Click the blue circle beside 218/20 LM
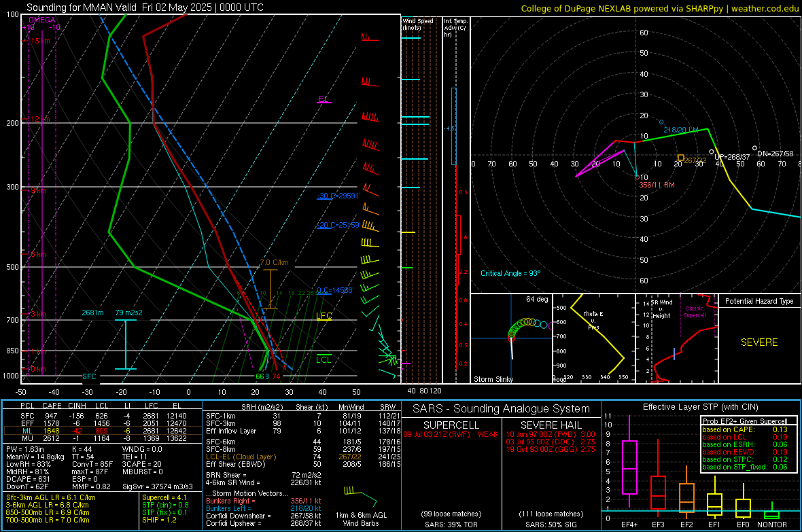Screen dimensions: 802x532 click(x=661, y=122)
